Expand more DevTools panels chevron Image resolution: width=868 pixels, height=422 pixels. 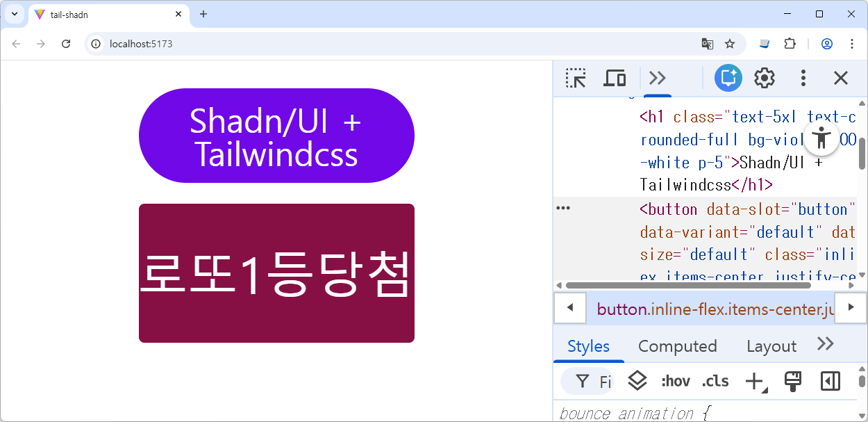point(657,78)
